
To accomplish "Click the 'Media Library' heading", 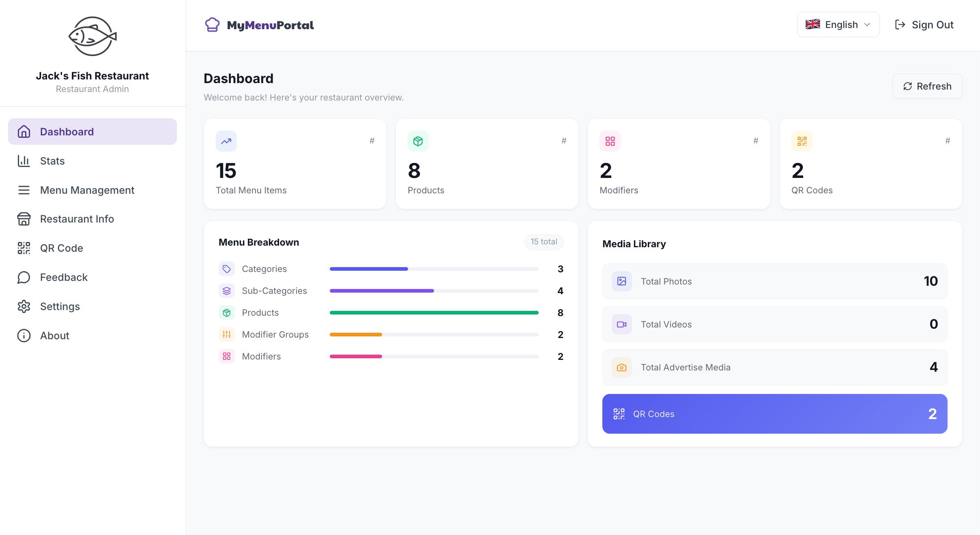I will pyautogui.click(x=634, y=244).
